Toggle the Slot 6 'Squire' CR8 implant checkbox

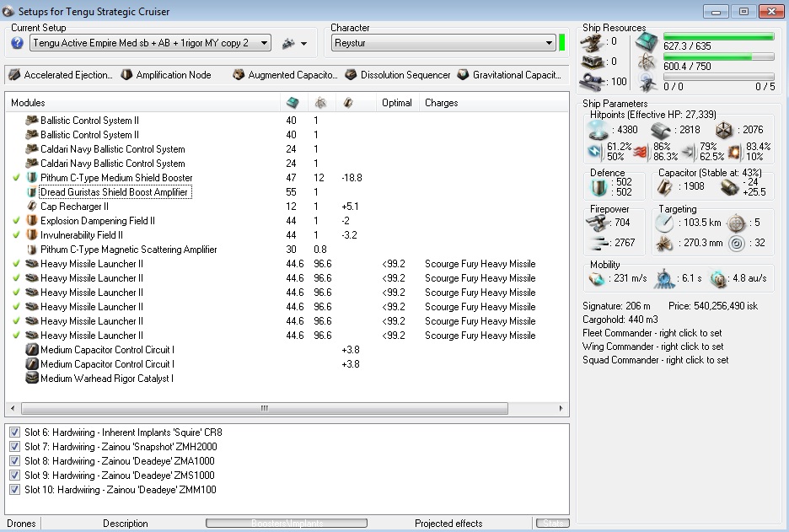point(14,433)
